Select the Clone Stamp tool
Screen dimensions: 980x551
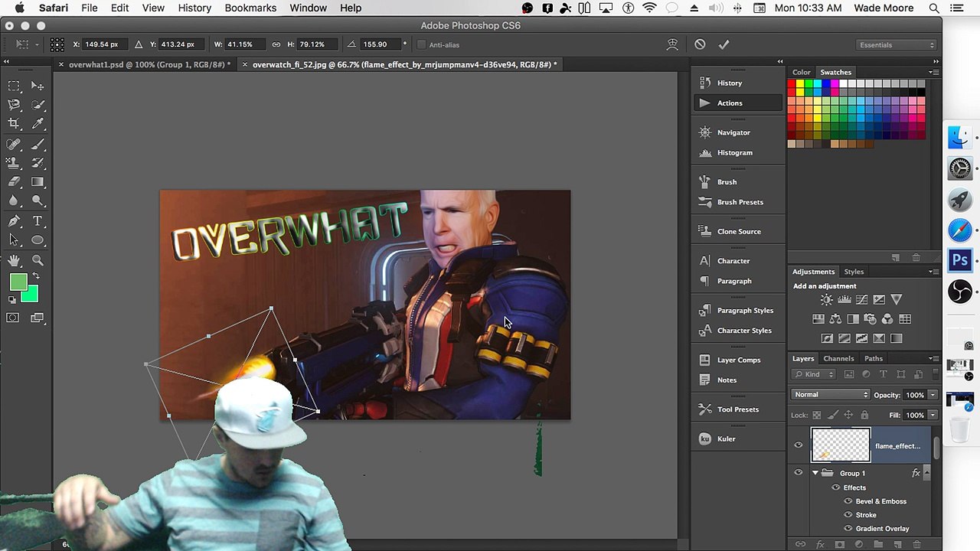click(14, 162)
